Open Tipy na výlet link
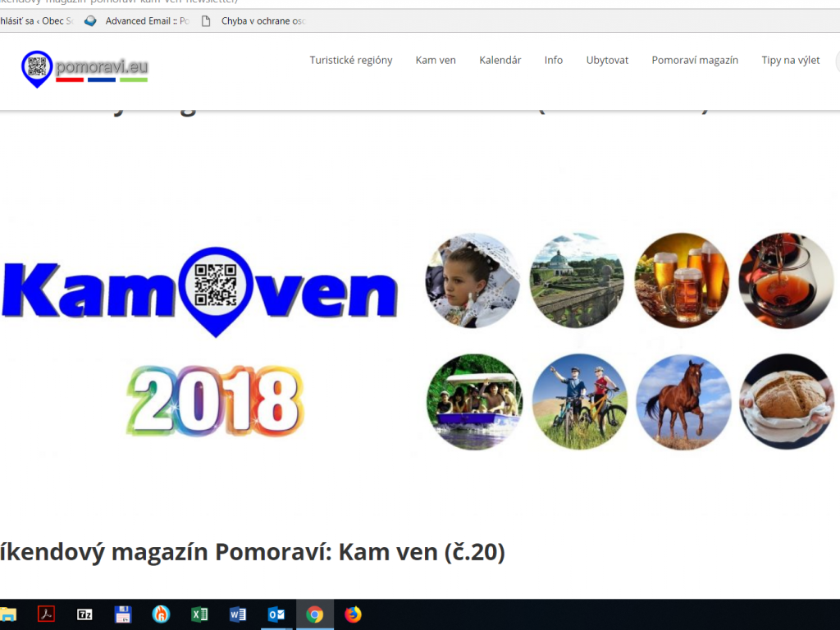This screenshot has height=630, width=840. pos(790,60)
